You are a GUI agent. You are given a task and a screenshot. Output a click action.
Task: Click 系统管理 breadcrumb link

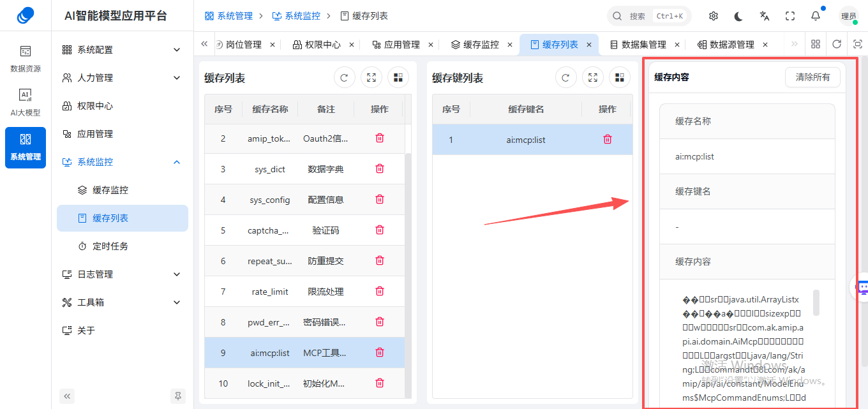click(228, 16)
